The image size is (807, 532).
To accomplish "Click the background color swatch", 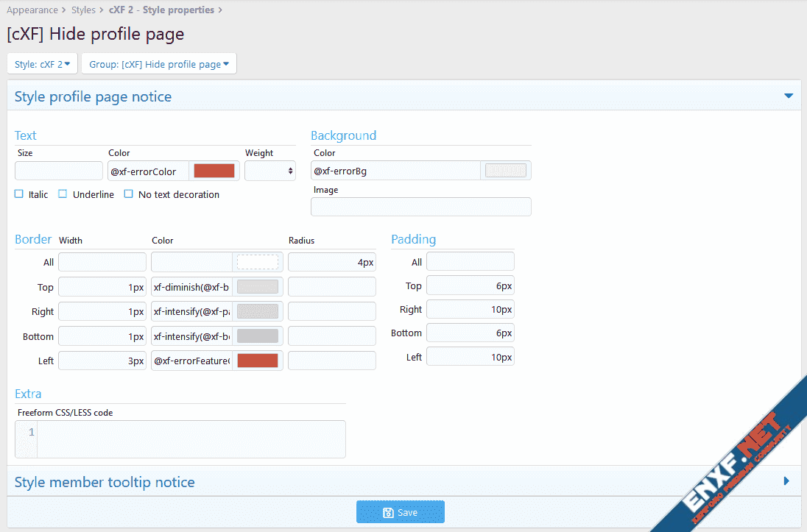I will coord(505,171).
